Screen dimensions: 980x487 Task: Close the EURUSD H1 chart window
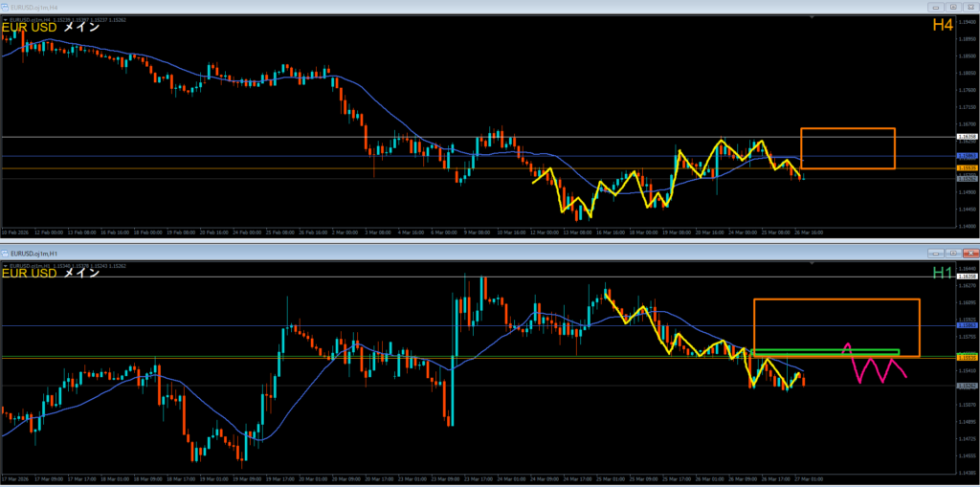(970, 253)
